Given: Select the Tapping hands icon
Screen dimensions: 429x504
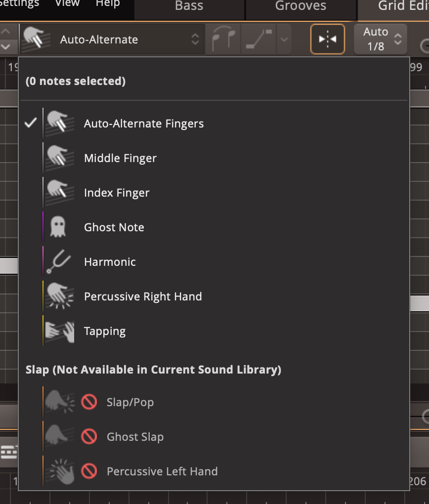Looking at the screenshot, I should 59,331.
